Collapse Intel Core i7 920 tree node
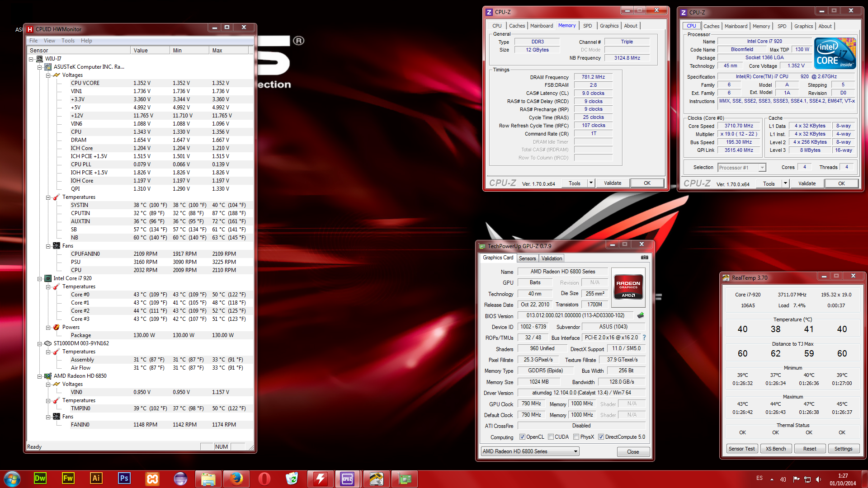This screenshot has width=868, height=488. click(x=39, y=279)
